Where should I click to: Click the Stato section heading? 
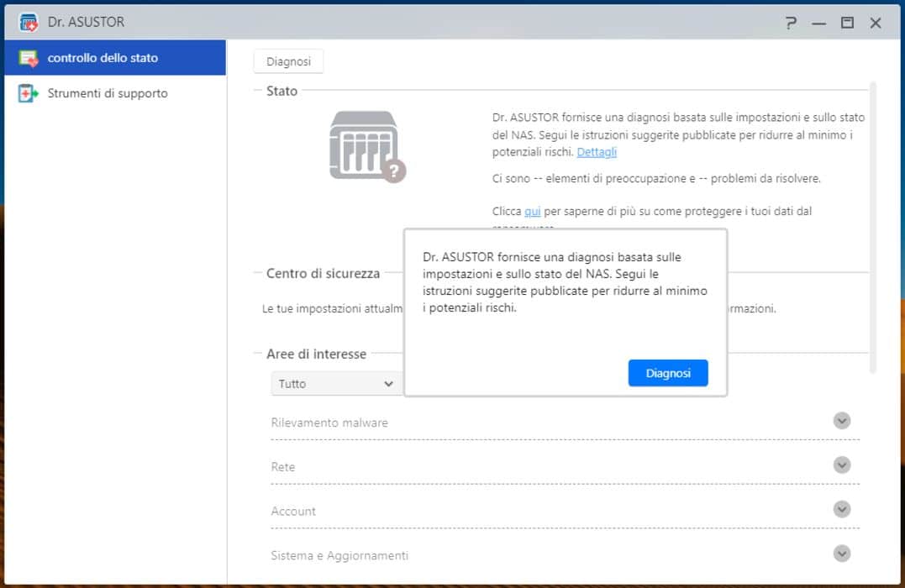pos(281,91)
